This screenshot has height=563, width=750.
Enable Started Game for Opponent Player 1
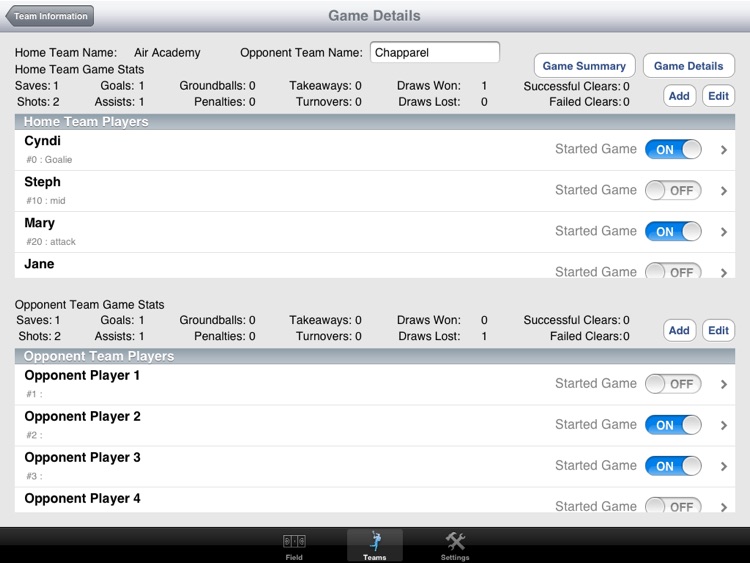[673, 384]
